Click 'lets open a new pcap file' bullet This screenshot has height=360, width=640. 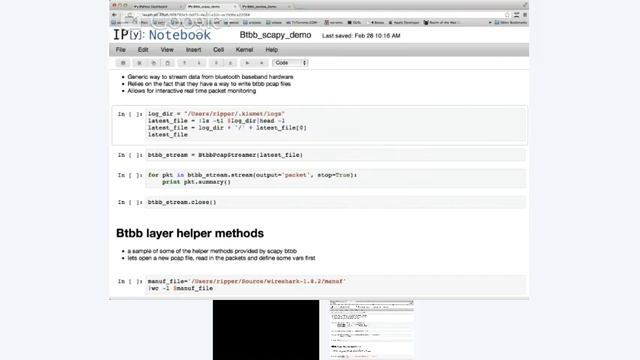(221, 258)
